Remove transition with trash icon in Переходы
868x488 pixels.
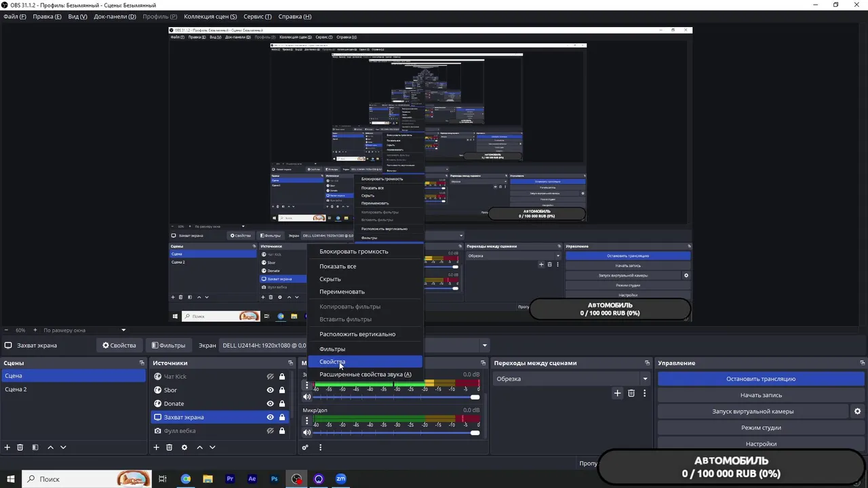tap(631, 393)
